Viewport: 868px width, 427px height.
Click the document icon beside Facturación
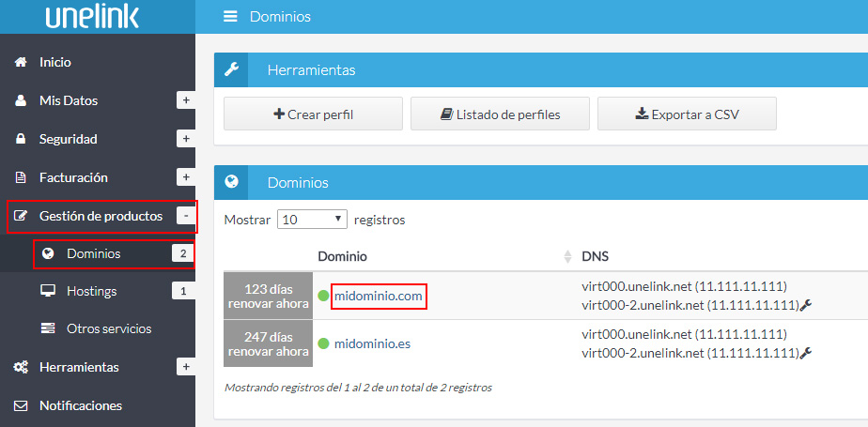tap(21, 177)
